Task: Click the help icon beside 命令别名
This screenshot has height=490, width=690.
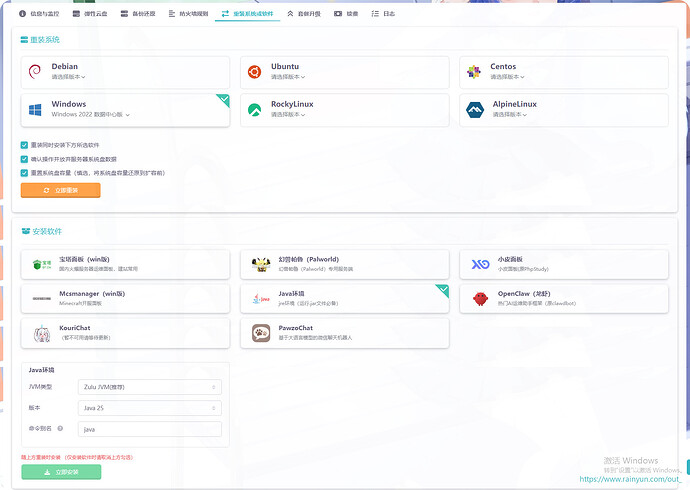Action: (x=60, y=428)
